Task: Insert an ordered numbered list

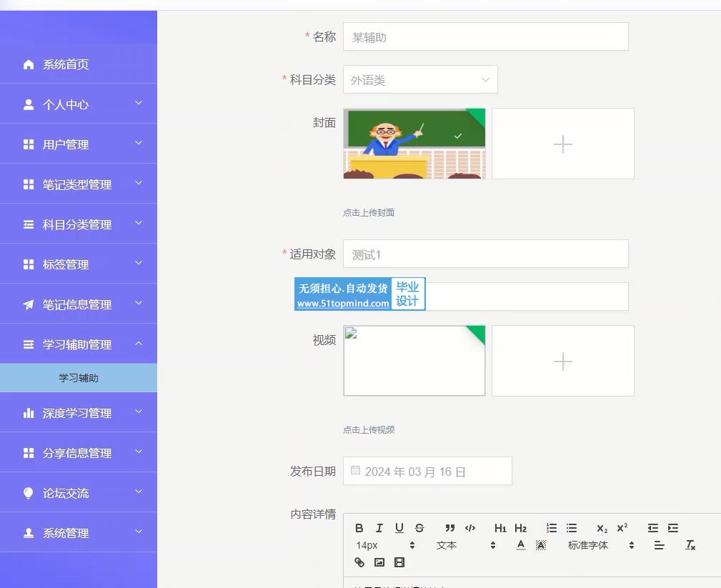Action: [552, 528]
